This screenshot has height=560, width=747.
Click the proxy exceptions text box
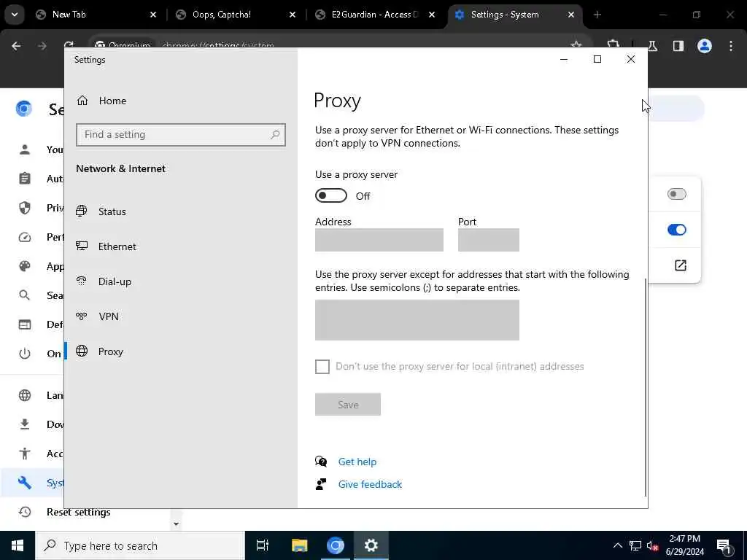coord(417,320)
